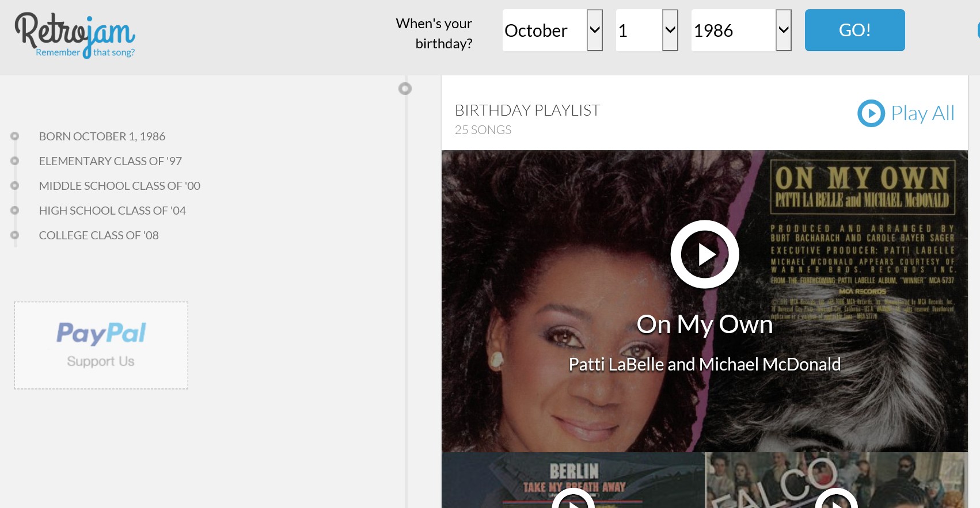This screenshot has height=508, width=980.
Task: Click the Play All text link
Action: click(x=922, y=113)
